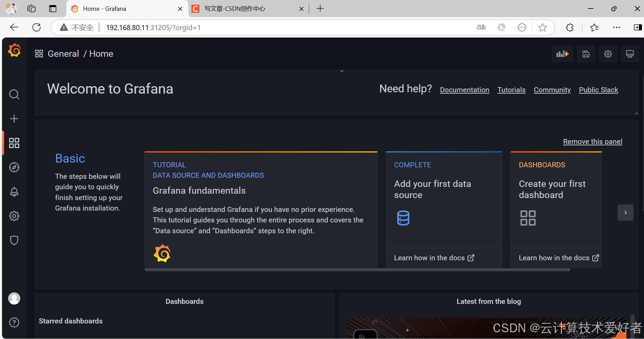Viewport: 644px width, 339px height.
Task: Click the Latest from the blog thumbnail
Action: 487,328
